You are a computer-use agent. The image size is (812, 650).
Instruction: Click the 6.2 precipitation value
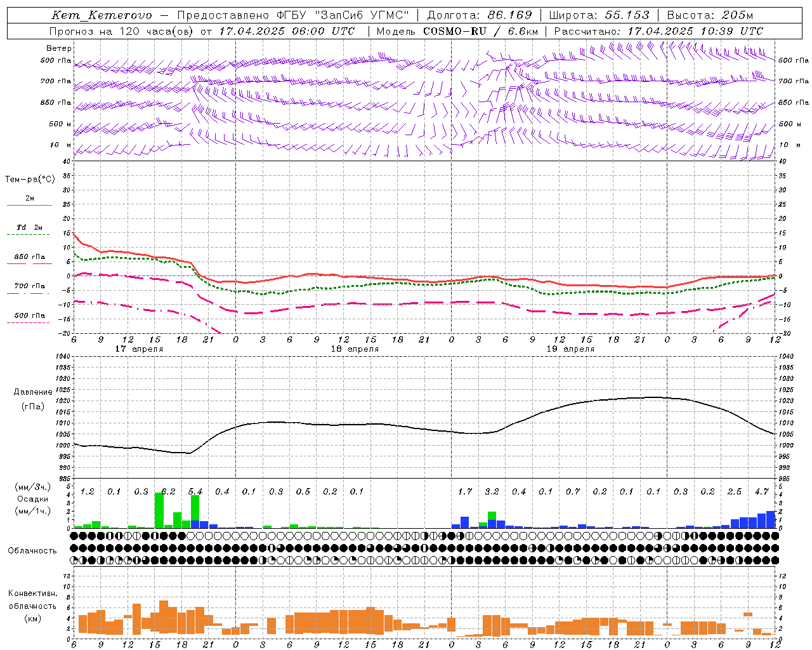click(x=168, y=492)
